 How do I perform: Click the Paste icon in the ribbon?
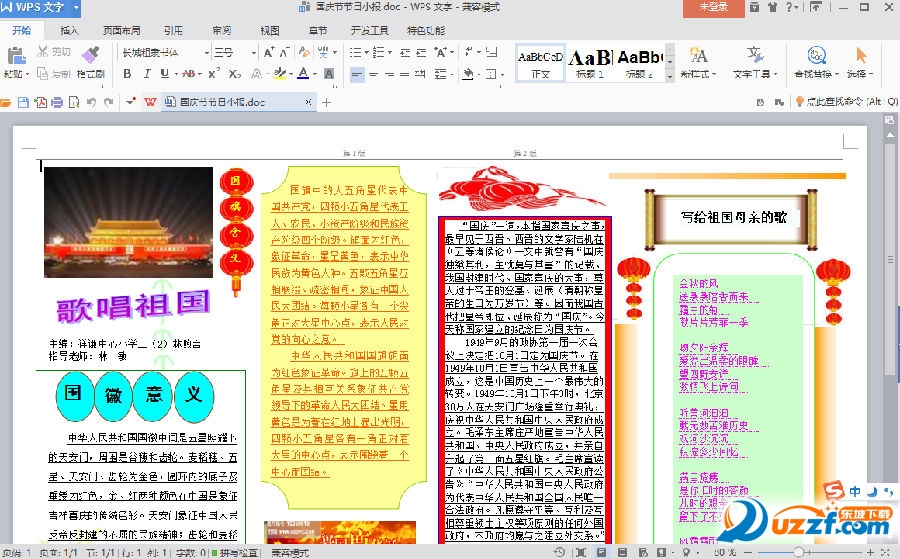click(x=16, y=56)
